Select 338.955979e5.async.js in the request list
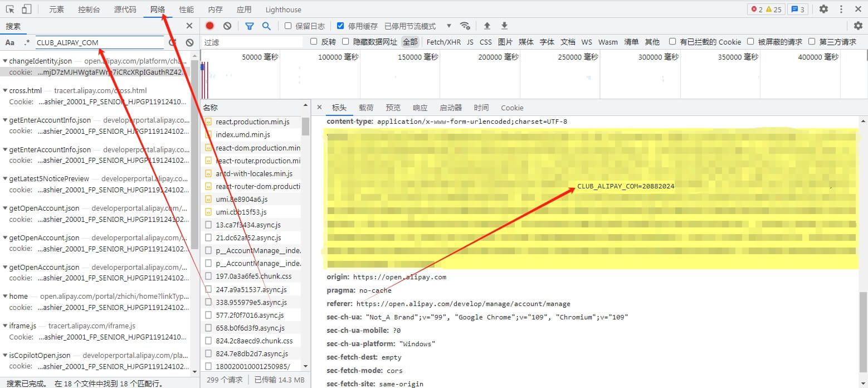 click(x=251, y=302)
